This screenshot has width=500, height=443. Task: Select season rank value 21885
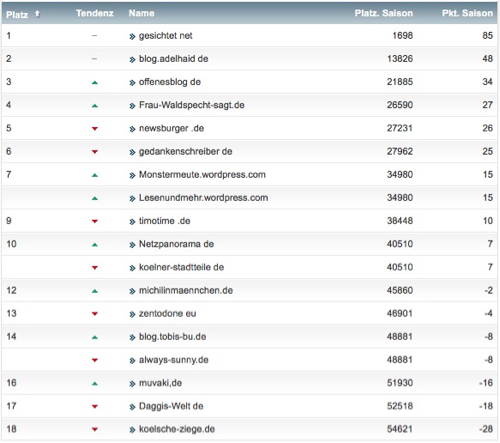(x=400, y=82)
